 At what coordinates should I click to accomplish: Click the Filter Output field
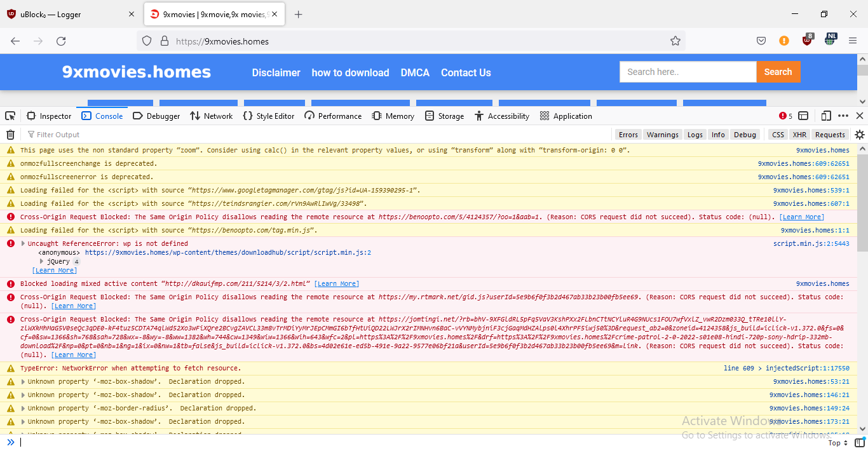(318, 135)
